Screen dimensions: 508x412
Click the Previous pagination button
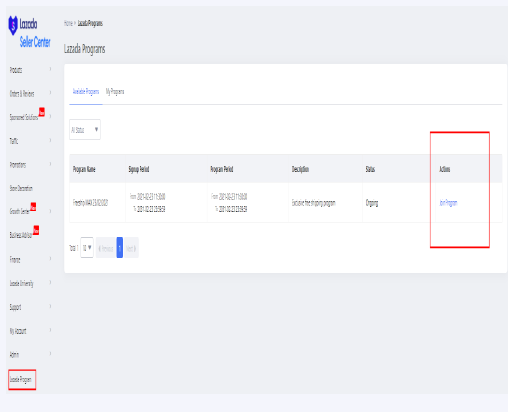tap(106, 248)
